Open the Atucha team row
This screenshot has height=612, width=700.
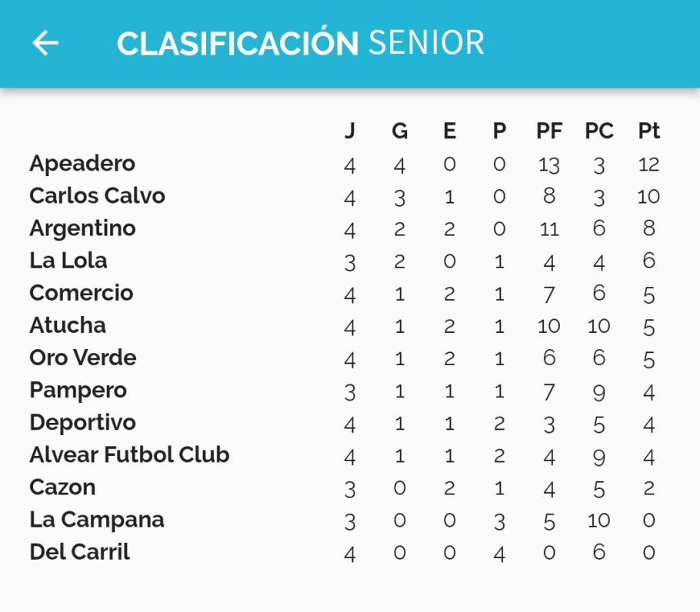coord(345,326)
